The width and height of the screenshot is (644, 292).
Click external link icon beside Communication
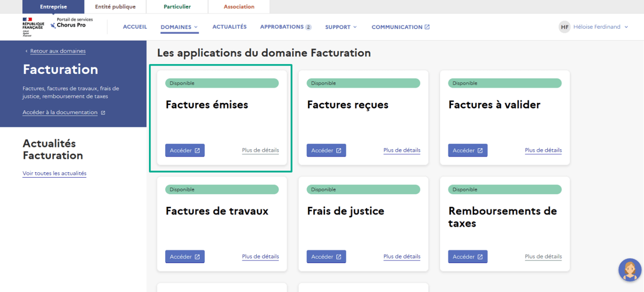427,27
